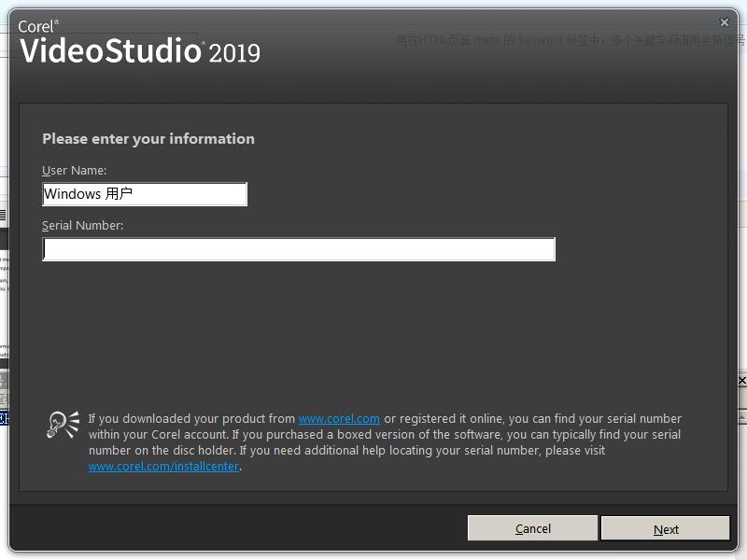Click the 'Please enter your information' heading
Viewport: 747px width, 560px height.
tap(148, 138)
